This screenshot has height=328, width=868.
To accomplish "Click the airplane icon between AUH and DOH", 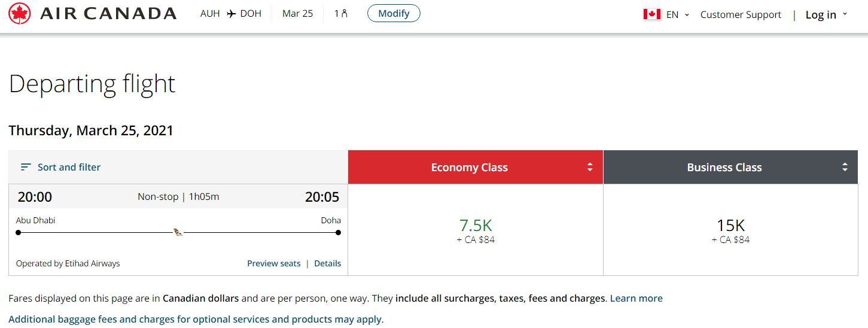I will (x=231, y=14).
